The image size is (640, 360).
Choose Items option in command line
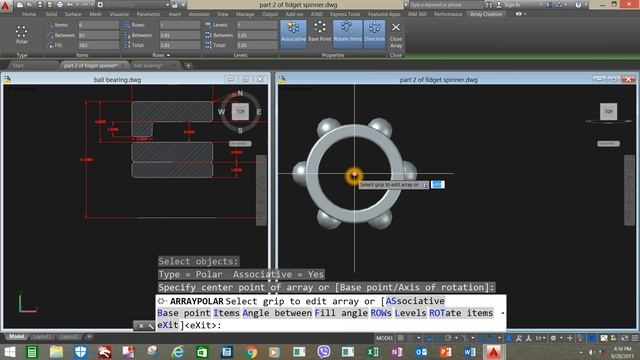[227, 313]
